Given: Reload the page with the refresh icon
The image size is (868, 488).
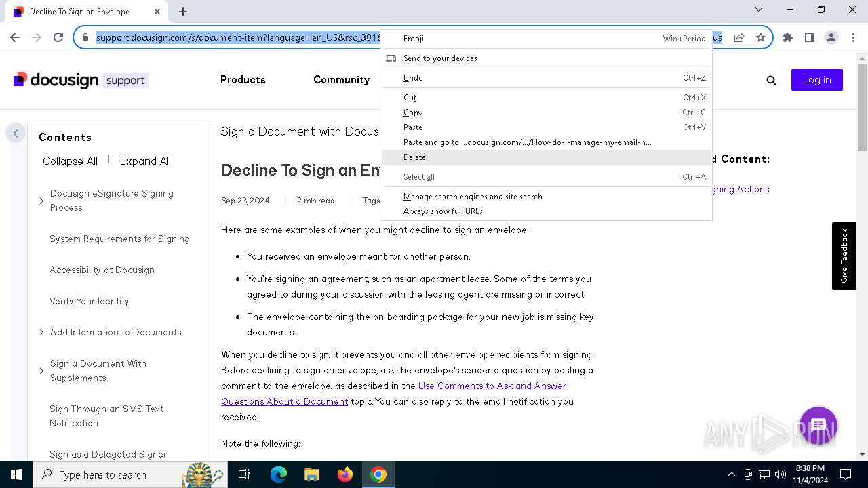Looking at the screenshot, I should (x=58, y=37).
